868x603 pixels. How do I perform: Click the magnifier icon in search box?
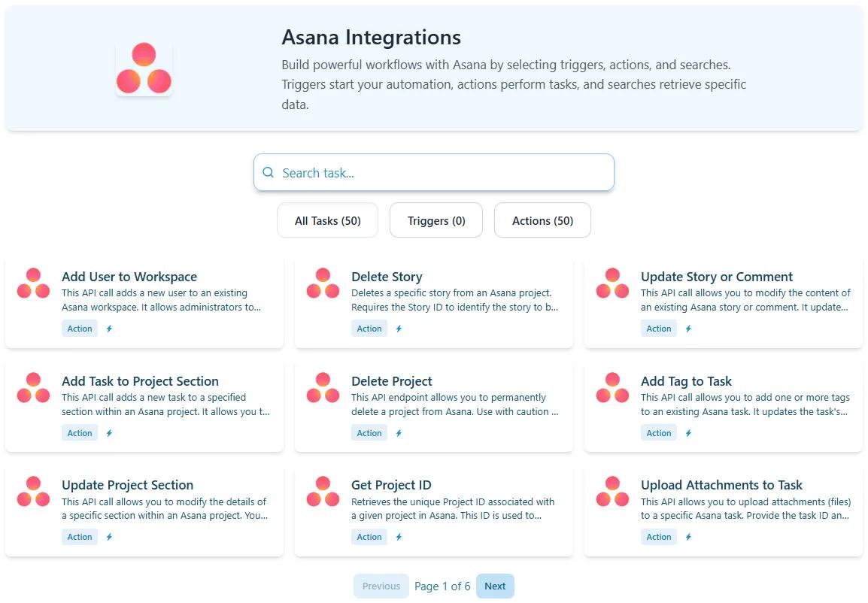[x=269, y=173]
